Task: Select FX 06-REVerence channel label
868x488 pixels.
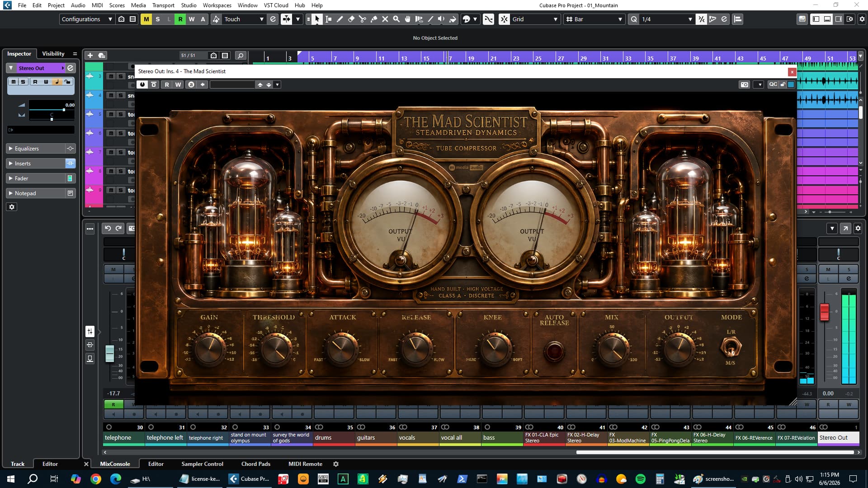Action: pos(754,437)
